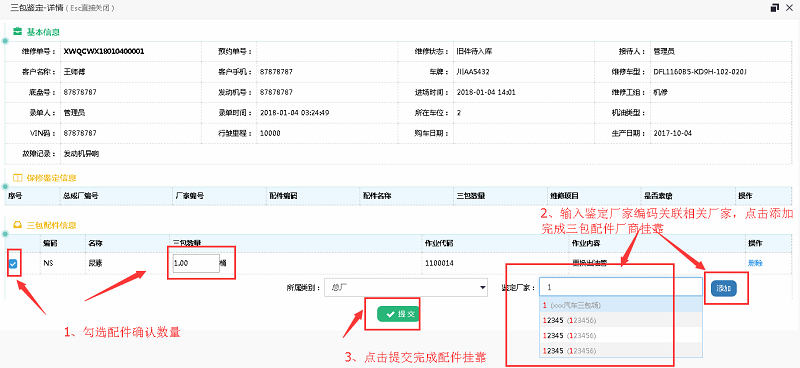Click the briefcase icon beside 基本信息
The width and height of the screenshot is (800, 368).
17,32
